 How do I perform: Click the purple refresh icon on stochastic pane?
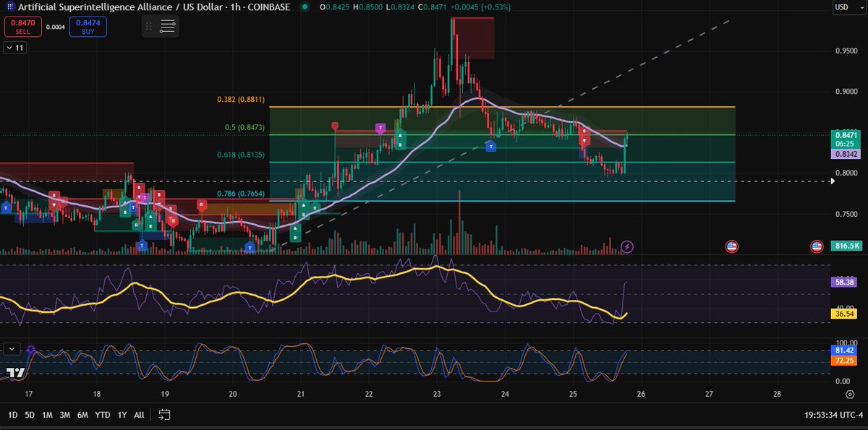point(31,349)
